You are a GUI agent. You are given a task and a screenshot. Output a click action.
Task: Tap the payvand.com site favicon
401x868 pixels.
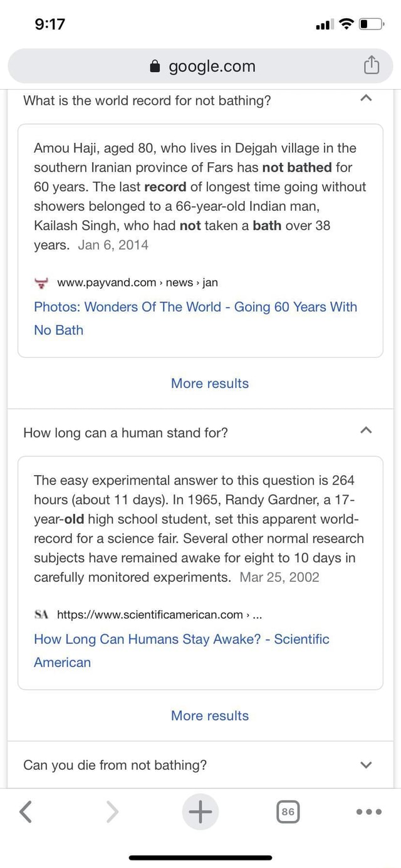pos(42,283)
